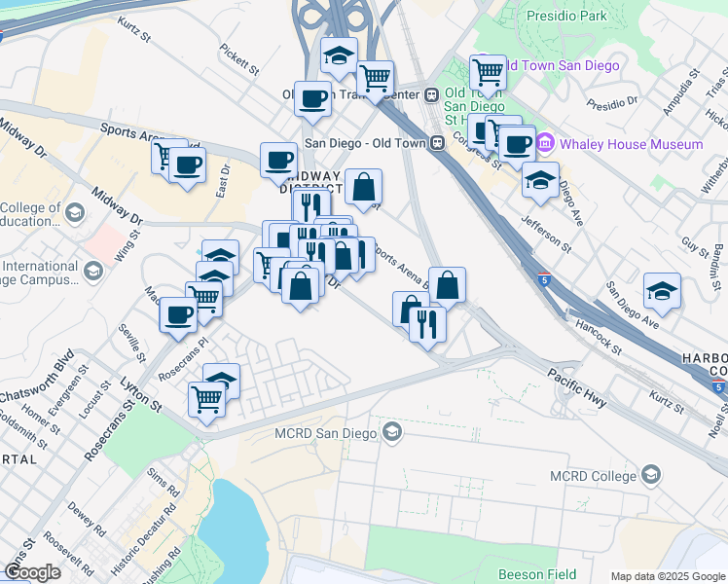Open the coffee cup marker near East Dr
The width and height of the screenshot is (728, 584).
point(187,165)
